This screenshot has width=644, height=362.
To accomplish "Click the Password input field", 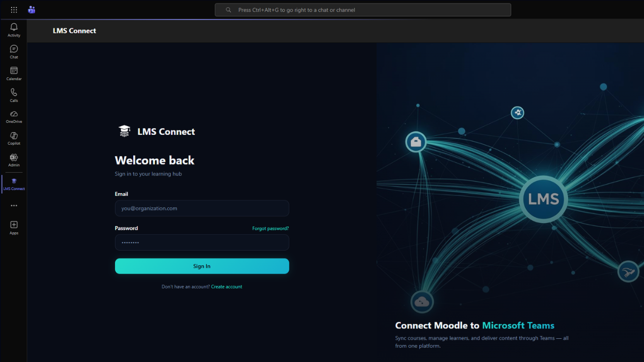I will click(202, 242).
